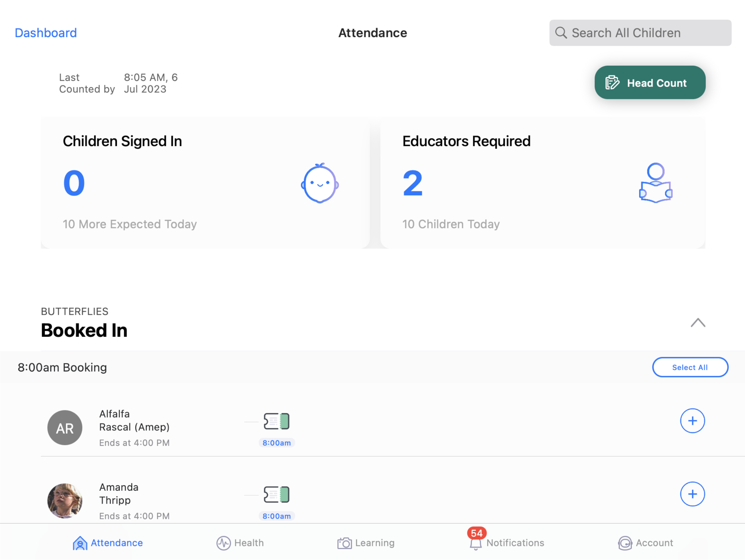Screen dimensions: 745x560
Task: Switch to the Attendance tab
Action: [108, 543]
